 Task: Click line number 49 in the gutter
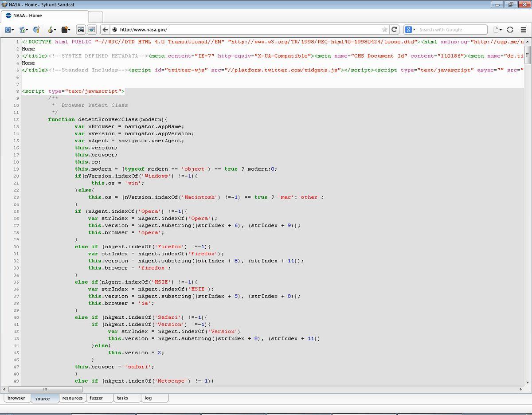16,381
